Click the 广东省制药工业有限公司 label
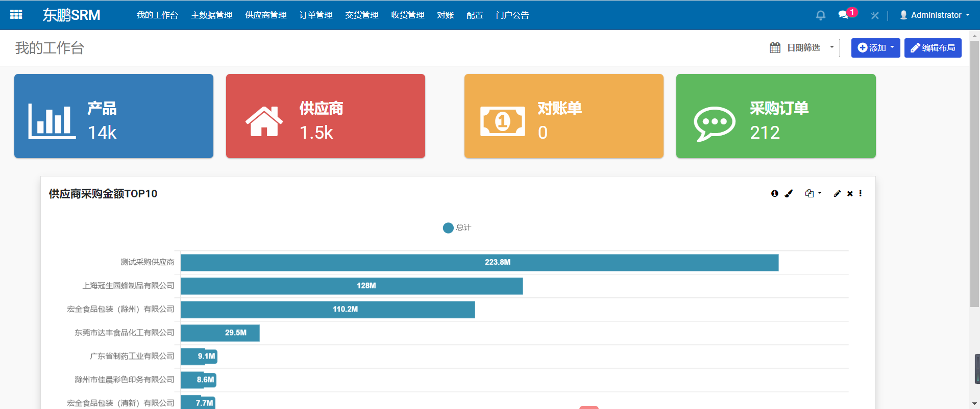The height and width of the screenshot is (409, 980). (x=132, y=356)
